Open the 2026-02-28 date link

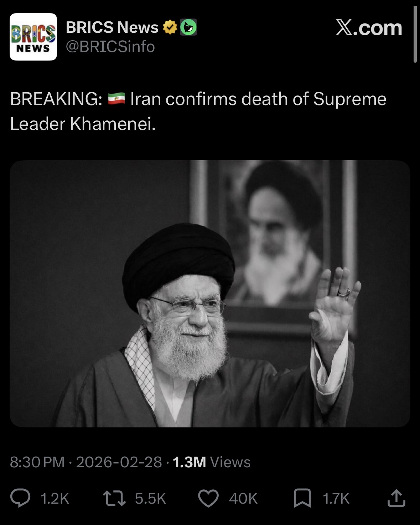[119, 462]
